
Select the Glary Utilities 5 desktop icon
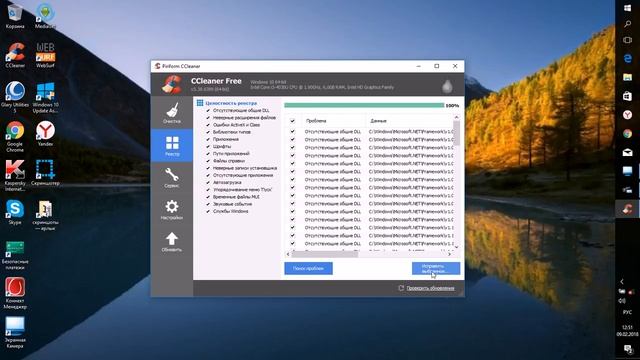coord(15,97)
